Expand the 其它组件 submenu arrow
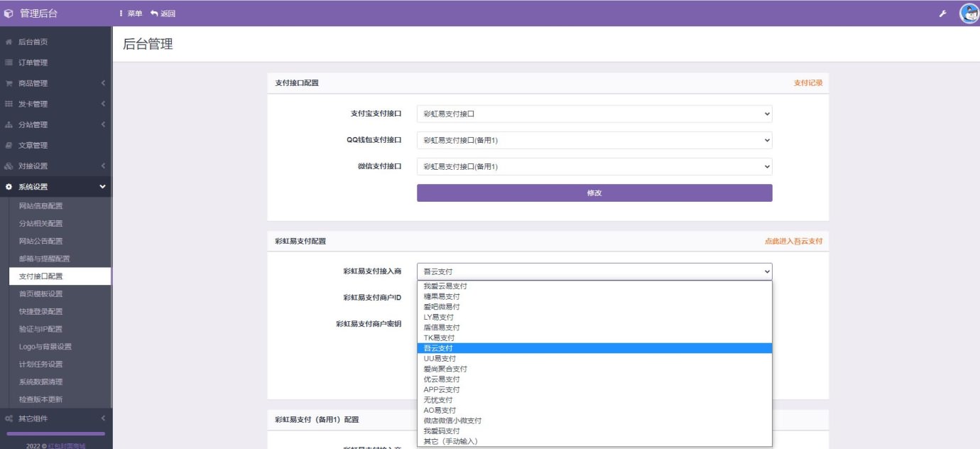980x449 pixels. click(103, 418)
